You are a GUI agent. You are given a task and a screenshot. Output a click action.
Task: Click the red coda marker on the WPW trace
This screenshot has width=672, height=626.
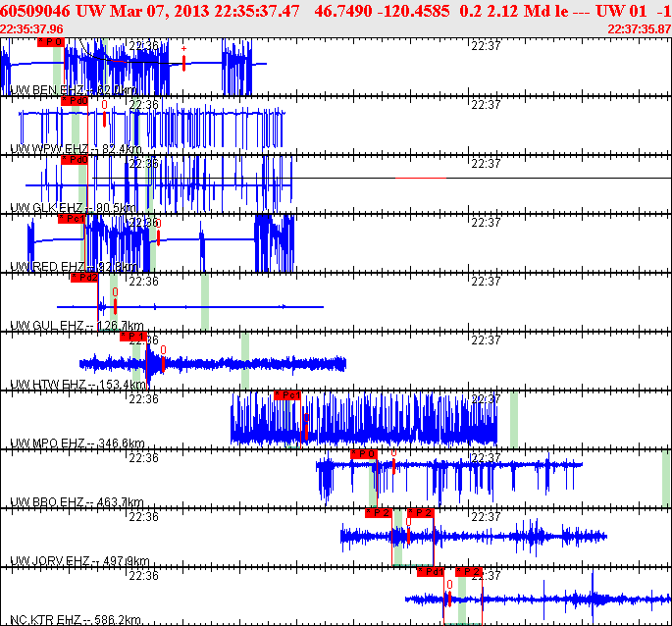(x=104, y=120)
